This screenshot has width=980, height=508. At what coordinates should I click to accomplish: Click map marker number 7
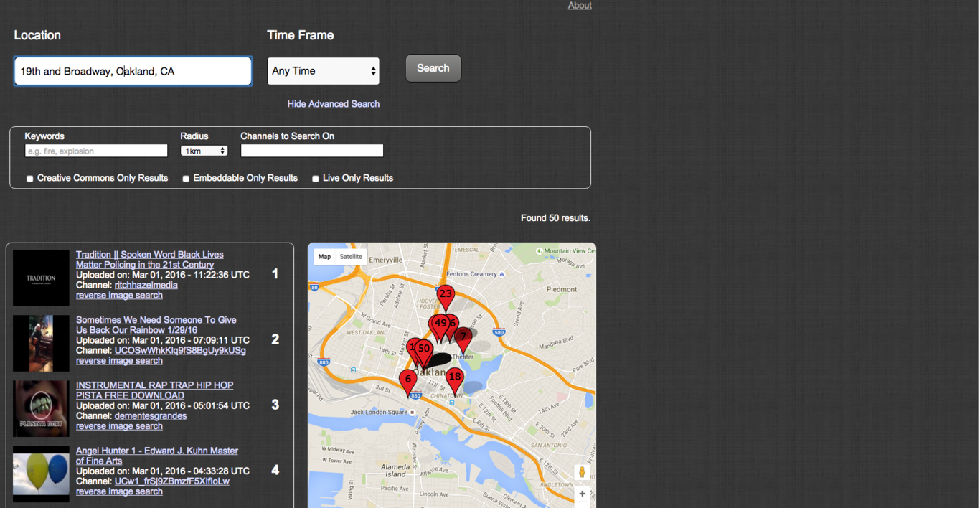click(463, 339)
